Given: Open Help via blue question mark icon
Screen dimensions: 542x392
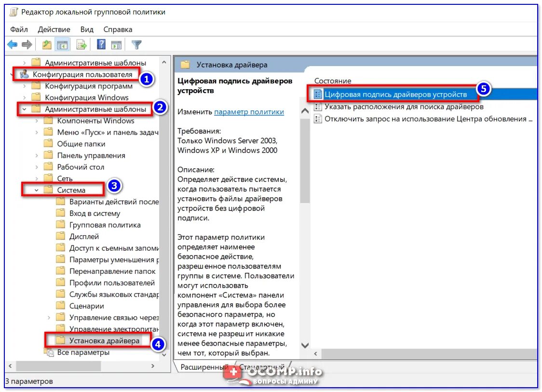Looking at the screenshot, I should 101,44.
